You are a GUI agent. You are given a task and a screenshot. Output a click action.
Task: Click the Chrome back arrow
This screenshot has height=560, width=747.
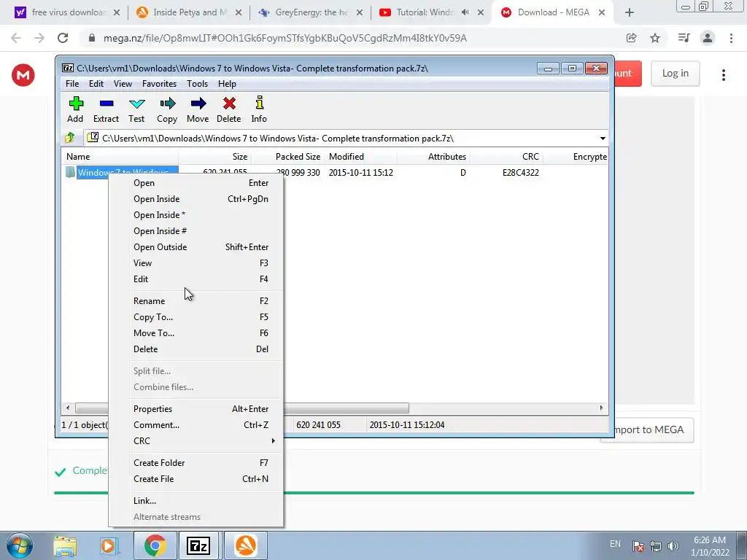pyautogui.click(x=16, y=38)
